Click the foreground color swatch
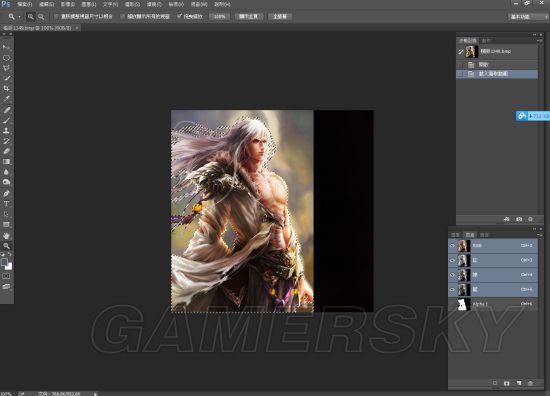 4,262
